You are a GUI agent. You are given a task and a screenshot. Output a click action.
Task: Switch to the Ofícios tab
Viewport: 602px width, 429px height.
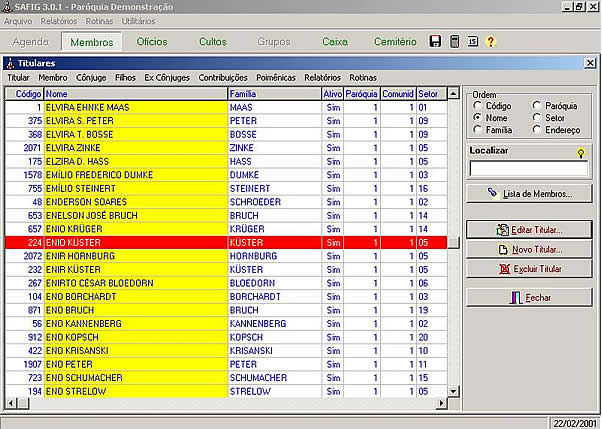click(152, 41)
